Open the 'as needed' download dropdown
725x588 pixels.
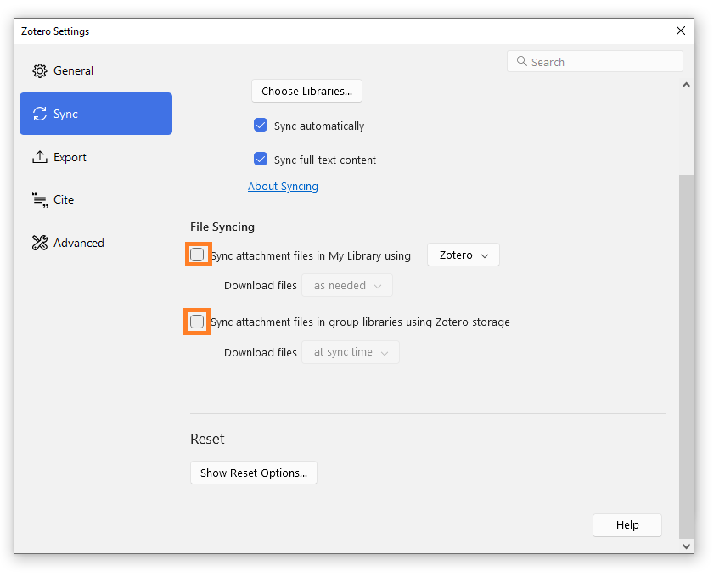tap(347, 286)
